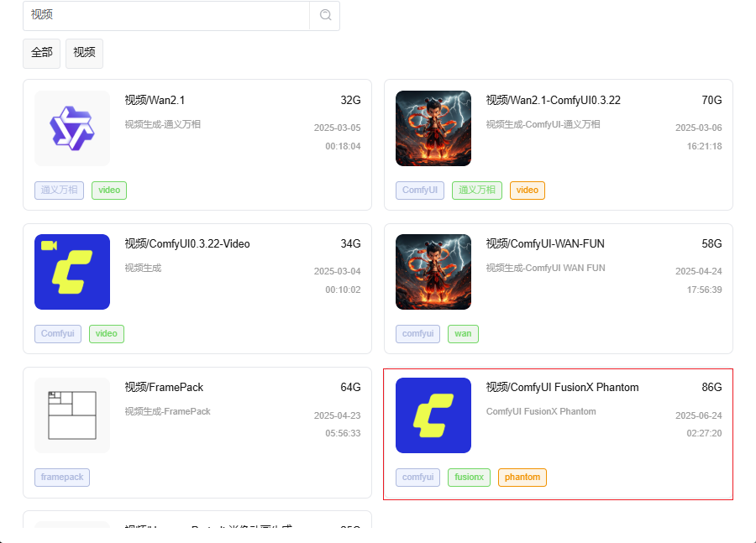756x543 pixels.
Task: Click the Comfyui tag on ComfyUI0.3.22-Video card
Action: [x=58, y=334]
